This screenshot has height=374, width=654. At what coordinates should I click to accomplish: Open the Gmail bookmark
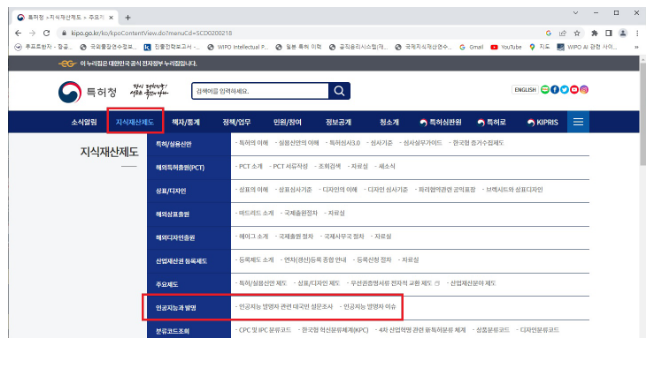tap(471, 47)
